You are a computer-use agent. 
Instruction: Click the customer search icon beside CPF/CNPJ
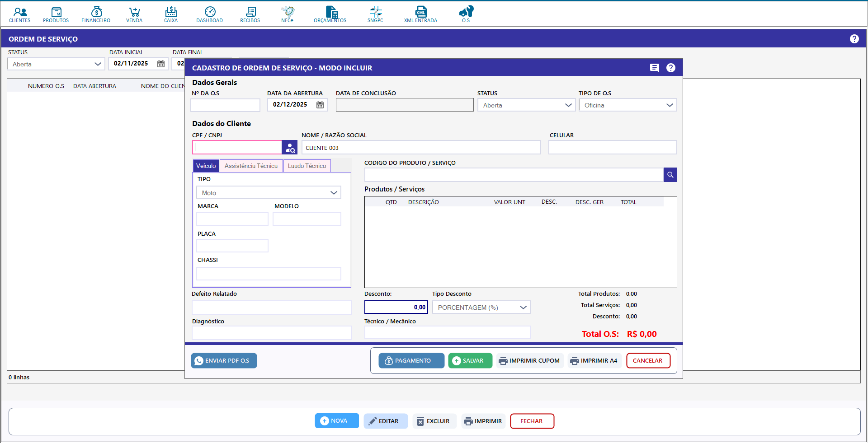point(290,148)
